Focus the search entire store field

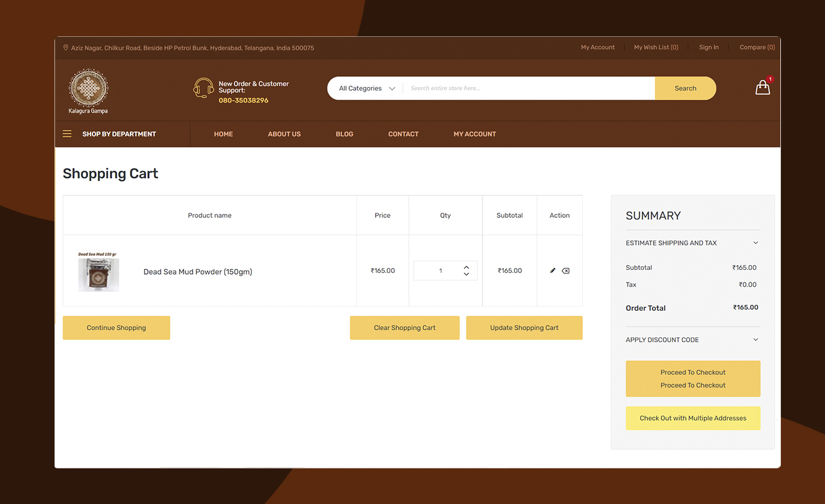point(528,88)
